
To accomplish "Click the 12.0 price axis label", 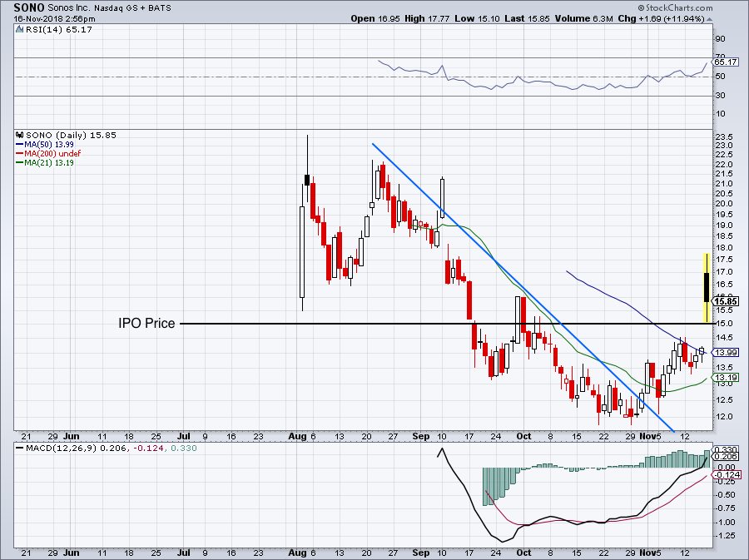I will [723, 417].
